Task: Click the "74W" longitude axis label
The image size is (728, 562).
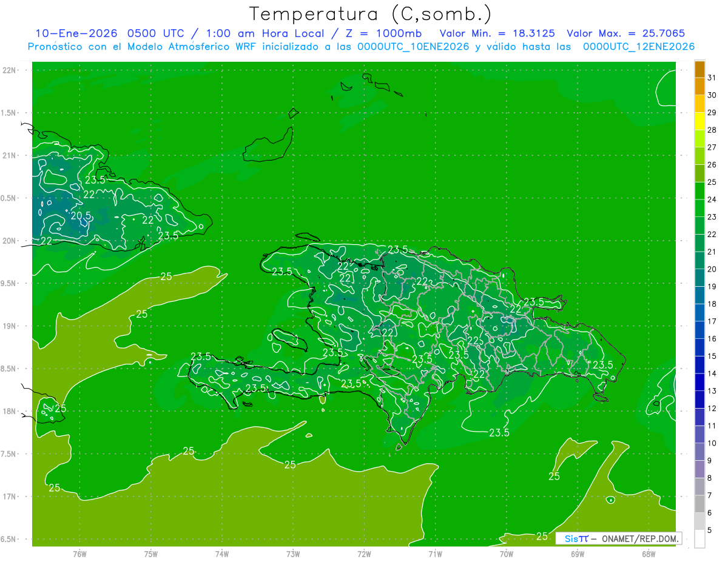Action: tap(221, 554)
